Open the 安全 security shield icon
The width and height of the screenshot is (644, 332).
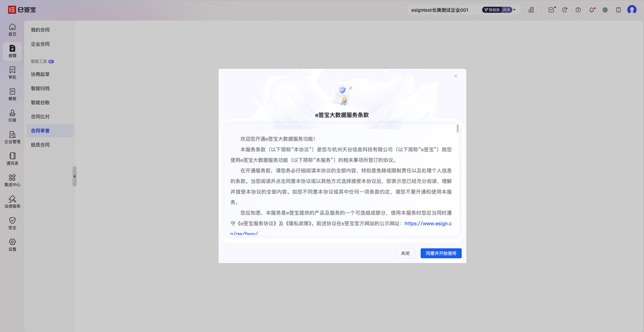(x=12, y=223)
